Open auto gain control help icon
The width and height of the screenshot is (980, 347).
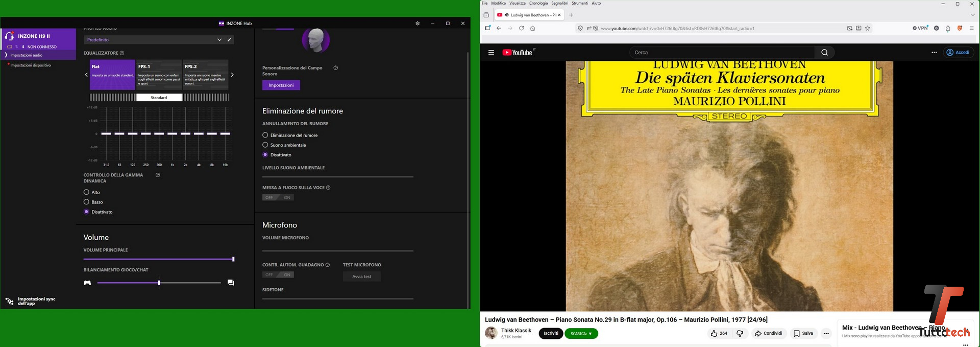(x=328, y=265)
